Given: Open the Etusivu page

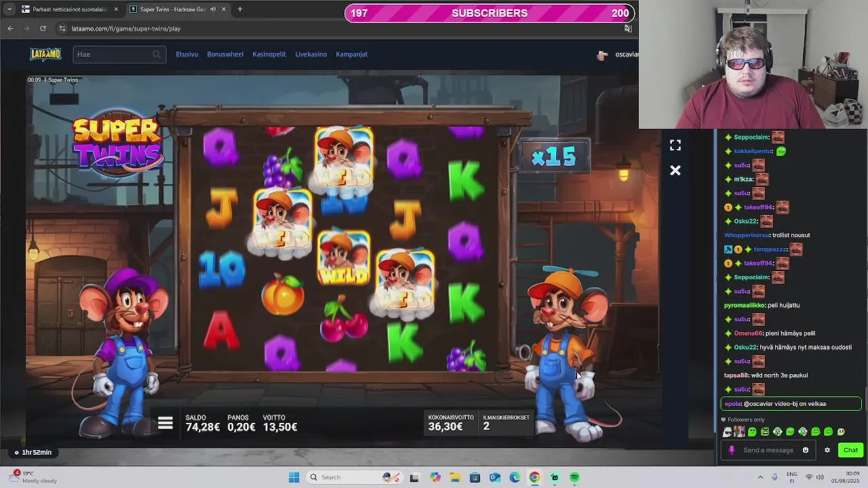Looking at the screenshot, I should coord(187,54).
